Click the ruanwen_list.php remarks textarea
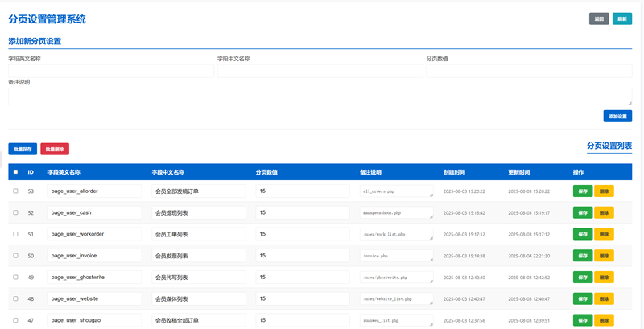 click(x=397, y=320)
